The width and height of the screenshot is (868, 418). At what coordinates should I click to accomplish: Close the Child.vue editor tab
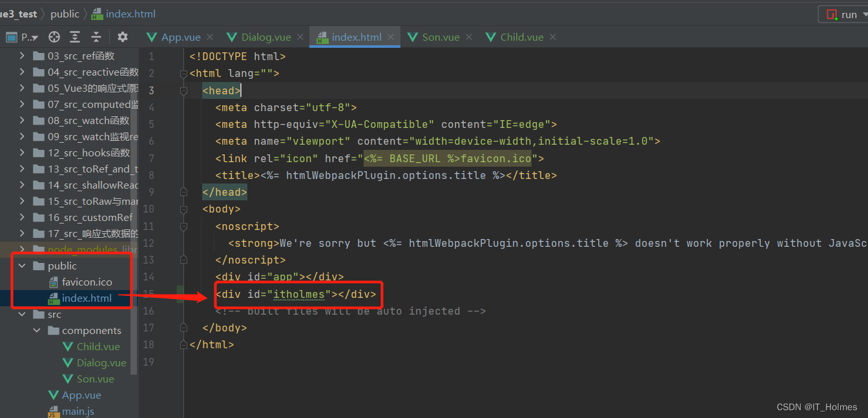(553, 37)
